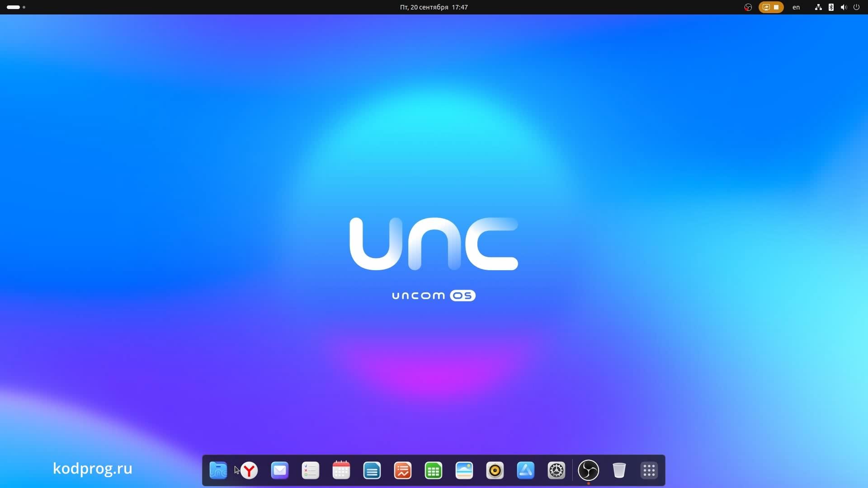Viewport: 868px width, 488px height.
Task: Switch to running OBS Studio
Action: point(589,470)
